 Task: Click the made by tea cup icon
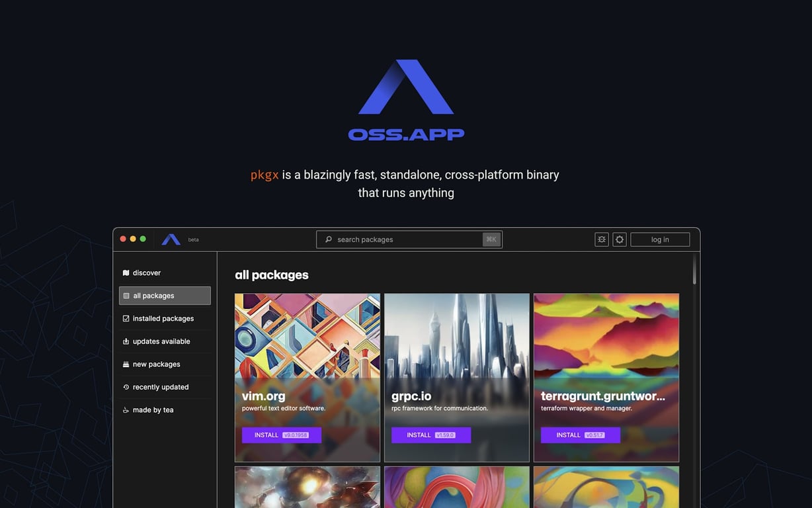click(x=126, y=410)
